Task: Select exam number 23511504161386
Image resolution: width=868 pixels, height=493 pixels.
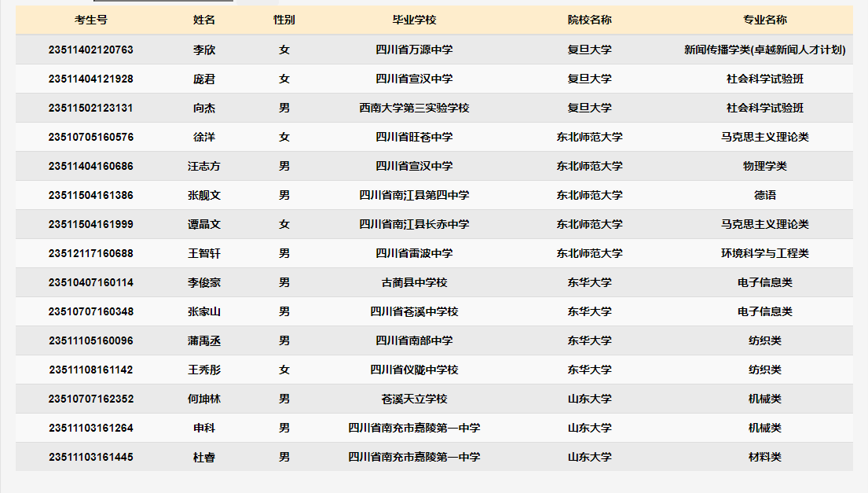Action: [x=91, y=195]
